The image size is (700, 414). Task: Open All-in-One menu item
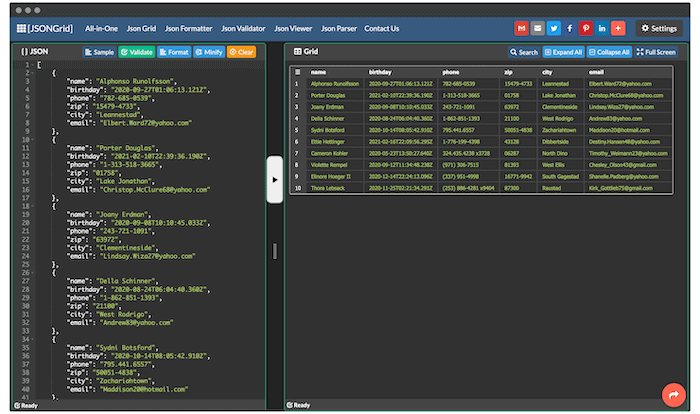click(101, 29)
